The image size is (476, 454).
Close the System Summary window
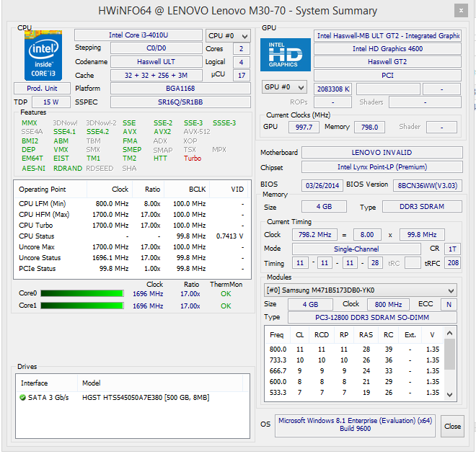(461, 11)
